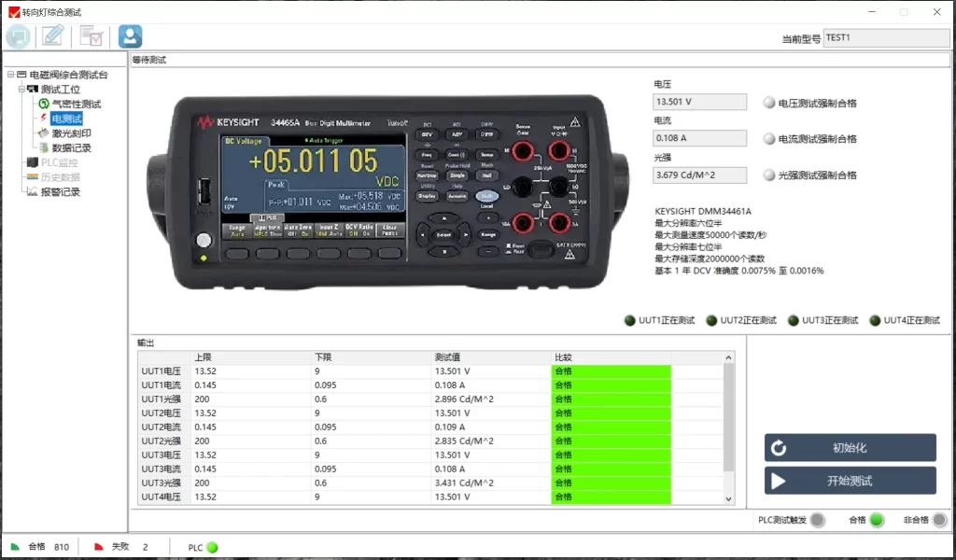Click the output table scroll up arrow
This screenshot has height=560, width=956.
coord(728,357)
